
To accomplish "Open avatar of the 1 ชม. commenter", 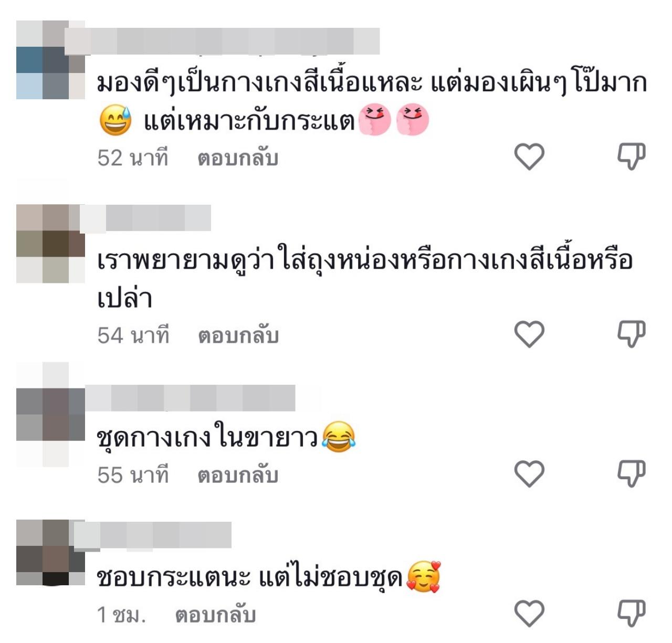I will (x=50, y=552).
